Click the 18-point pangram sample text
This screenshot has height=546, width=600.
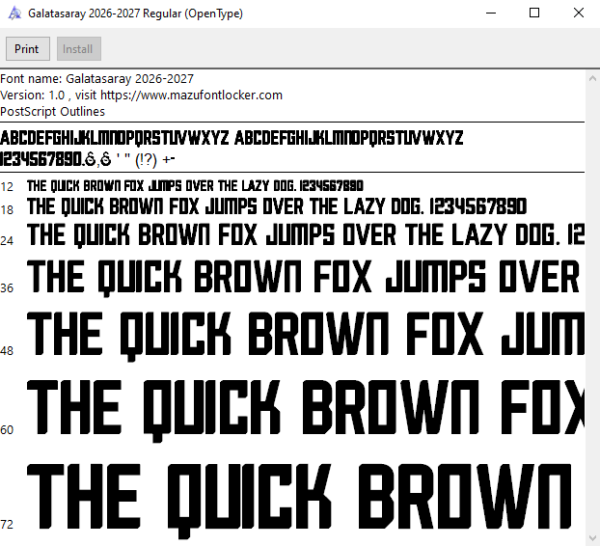tap(277, 207)
